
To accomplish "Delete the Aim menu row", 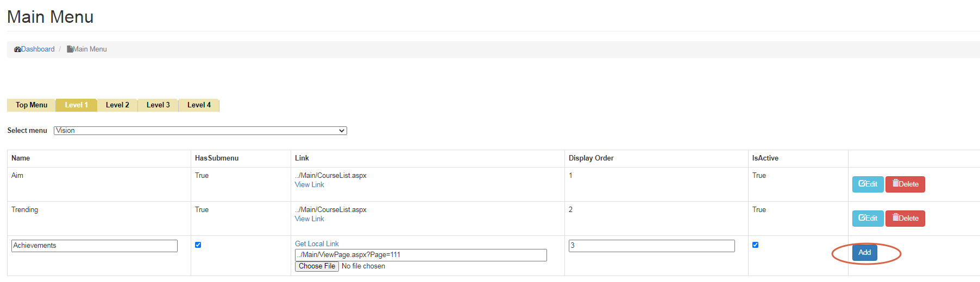I will tap(905, 184).
